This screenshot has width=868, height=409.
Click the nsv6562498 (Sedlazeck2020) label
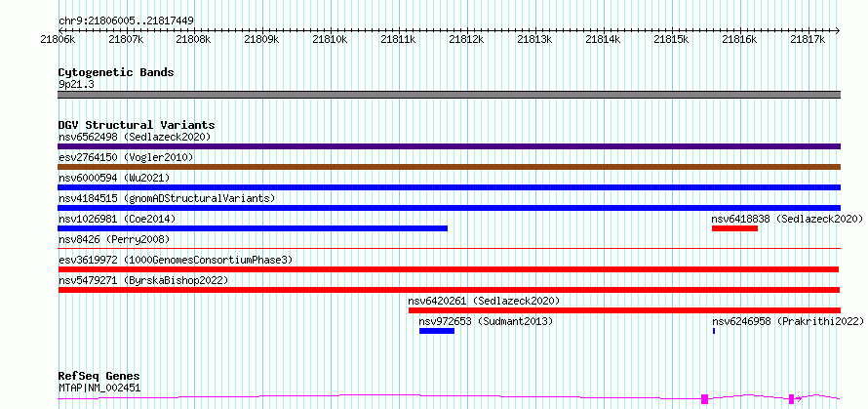(135, 137)
